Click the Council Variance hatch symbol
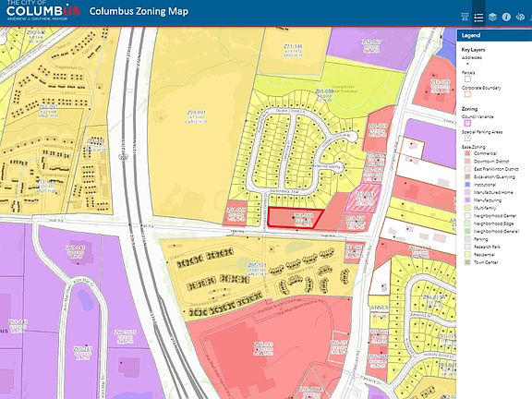 point(467,123)
